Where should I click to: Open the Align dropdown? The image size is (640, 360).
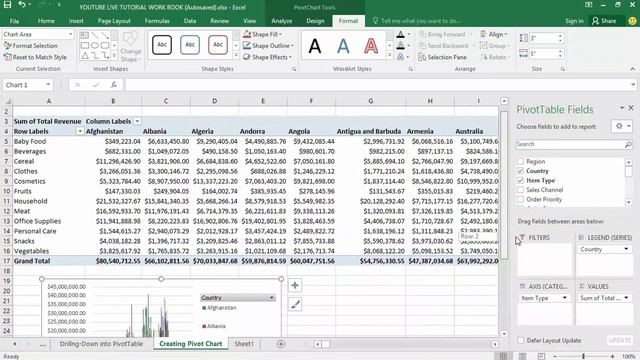[x=494, y=34]
